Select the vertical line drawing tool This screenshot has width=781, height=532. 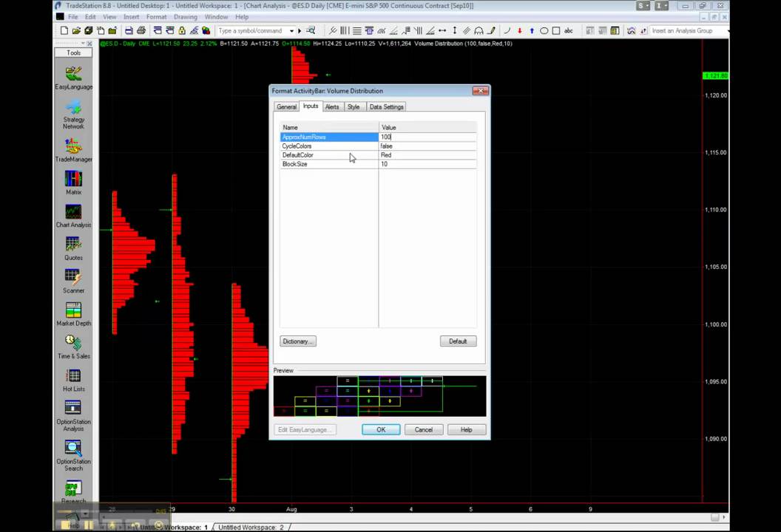454,31
